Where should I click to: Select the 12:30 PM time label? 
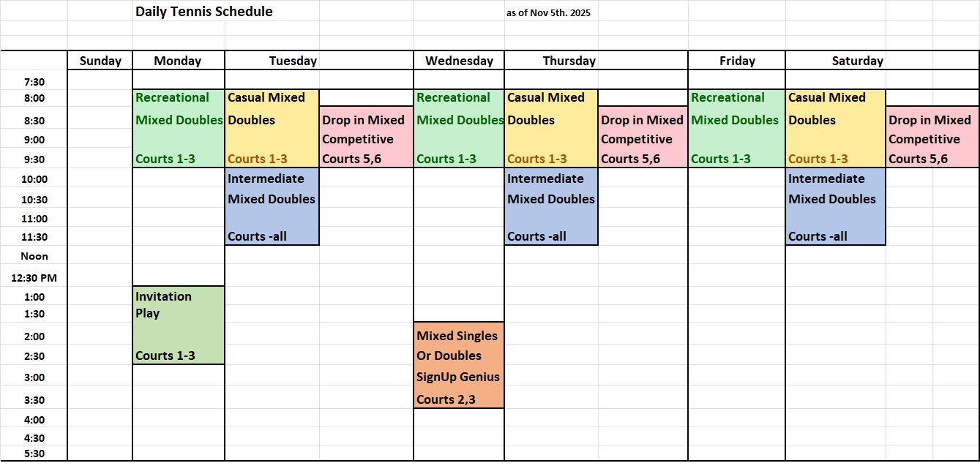[x=34, y=278]
